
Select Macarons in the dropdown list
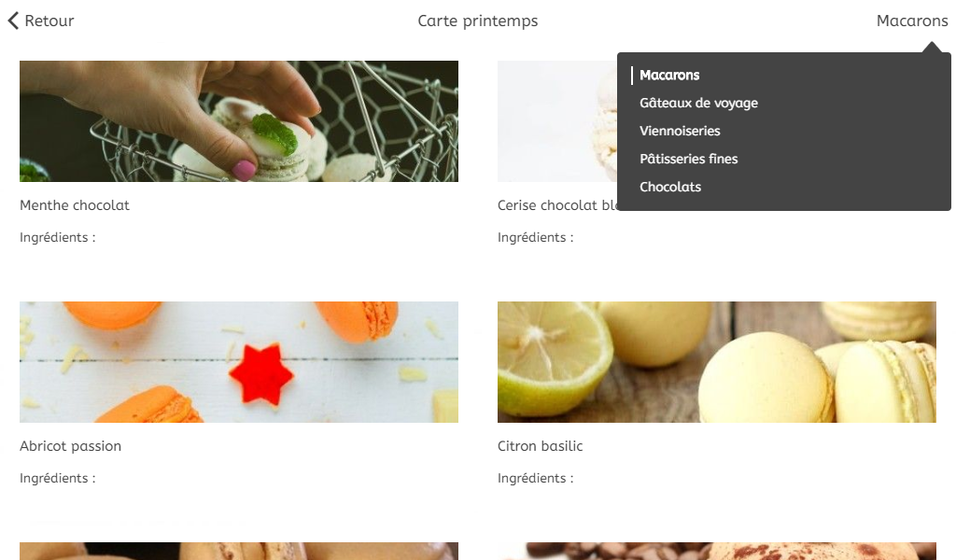[668, 75]
